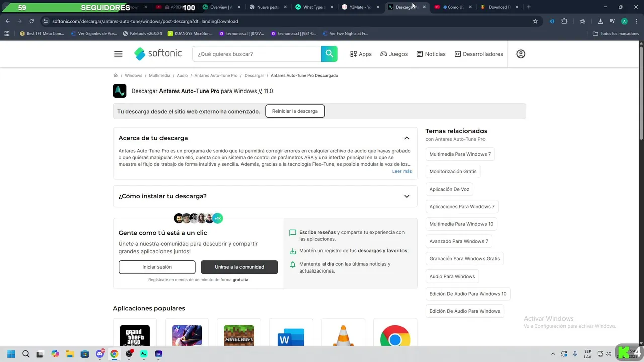Switch to the Overview browser tab

(221, 7)
